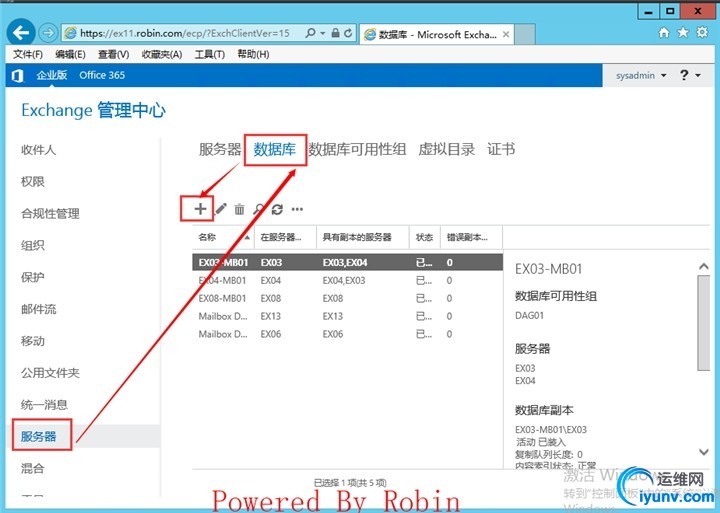Screen dimensions: 720x513
Task: Click the search magnifier icon in toolbar
Action: (x=259, y=209)
